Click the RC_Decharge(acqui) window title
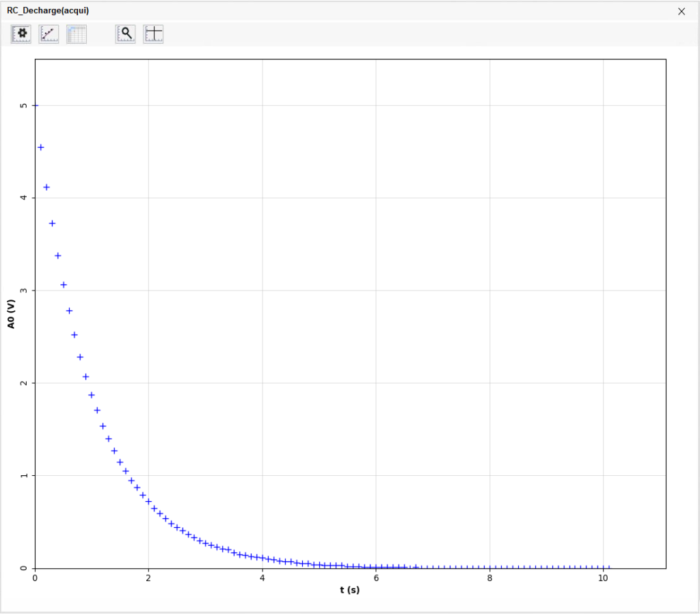700x614 pixels. [x=48, y=11]
